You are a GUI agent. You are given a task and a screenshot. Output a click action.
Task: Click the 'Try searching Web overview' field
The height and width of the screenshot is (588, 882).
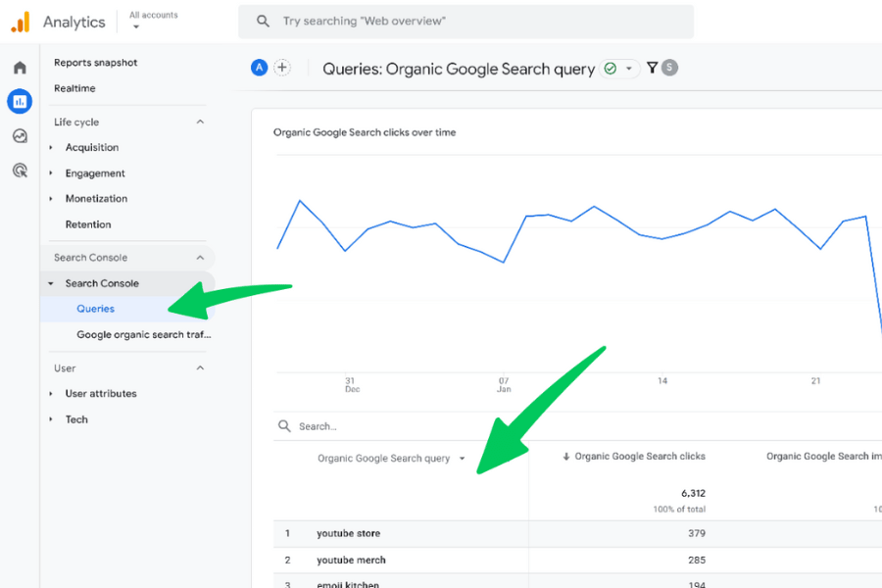[465, 22]
